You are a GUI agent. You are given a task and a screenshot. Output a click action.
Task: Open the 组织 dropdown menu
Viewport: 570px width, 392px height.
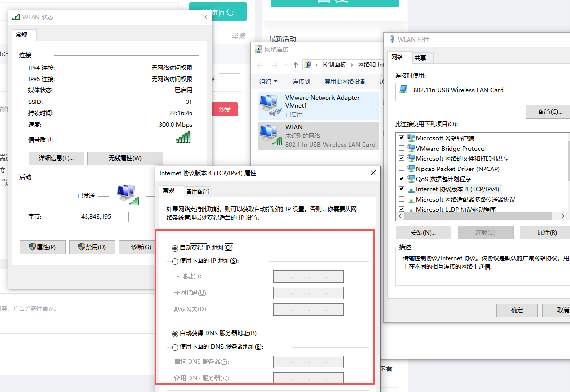click(x=268, y=82)
